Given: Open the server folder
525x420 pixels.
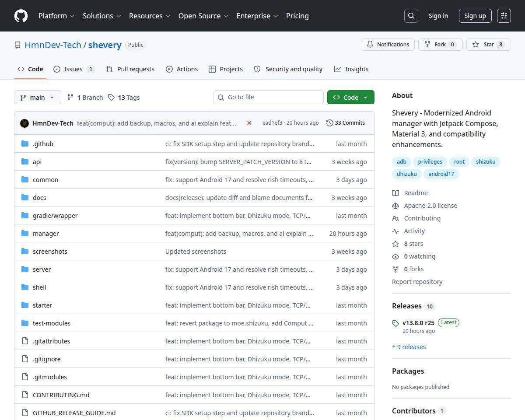Looking at the screenshot, I should (42, 269).
